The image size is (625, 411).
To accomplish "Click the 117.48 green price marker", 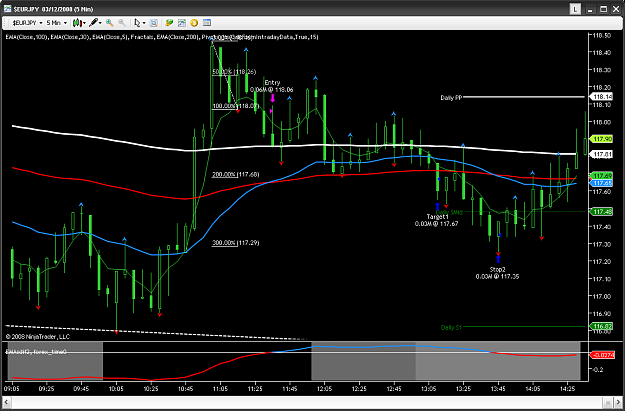I will [603, 212].
